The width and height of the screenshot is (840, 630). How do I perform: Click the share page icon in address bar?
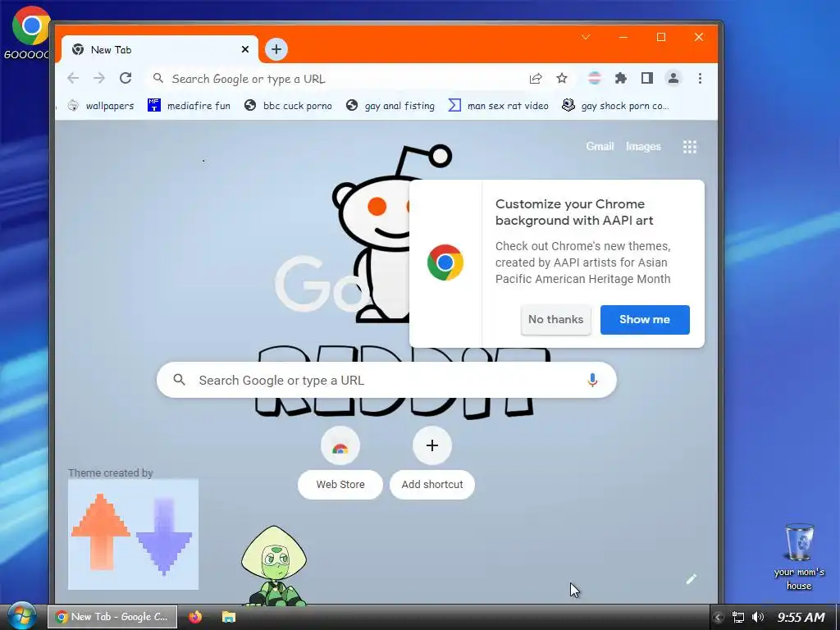535,79
